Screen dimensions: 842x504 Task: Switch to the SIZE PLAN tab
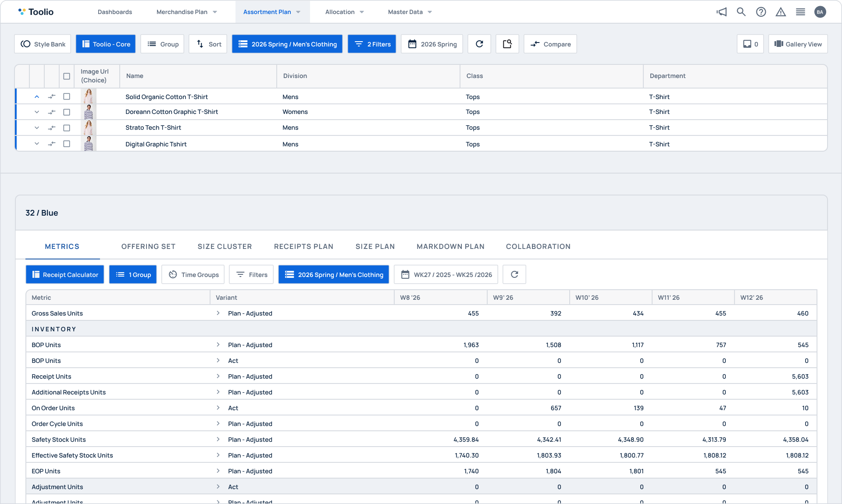[375, 246]
